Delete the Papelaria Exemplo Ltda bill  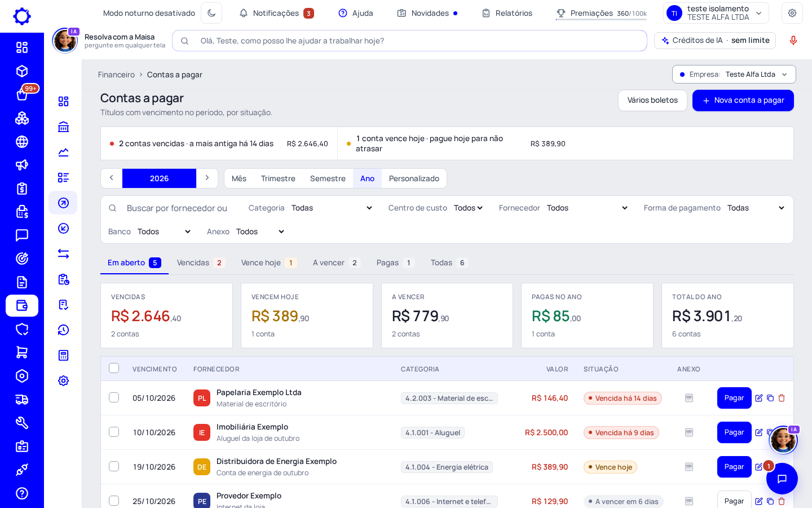point(782,398)
